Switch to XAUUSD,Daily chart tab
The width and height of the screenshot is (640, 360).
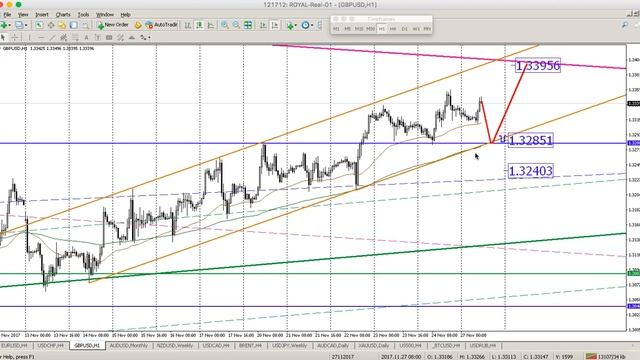point(373,346)
